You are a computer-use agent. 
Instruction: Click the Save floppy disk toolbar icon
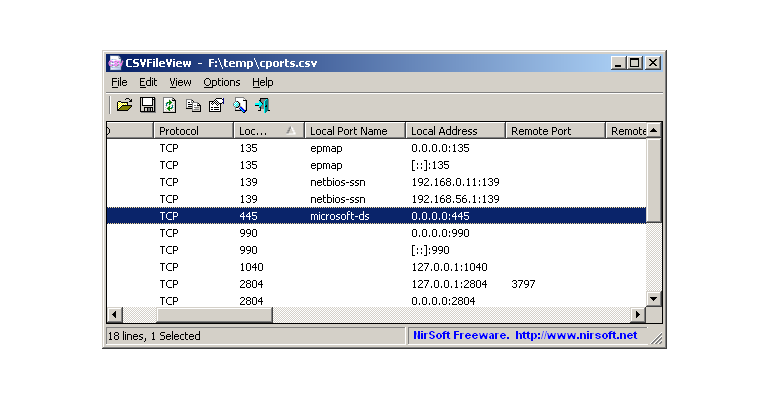(x=147, y=105)
